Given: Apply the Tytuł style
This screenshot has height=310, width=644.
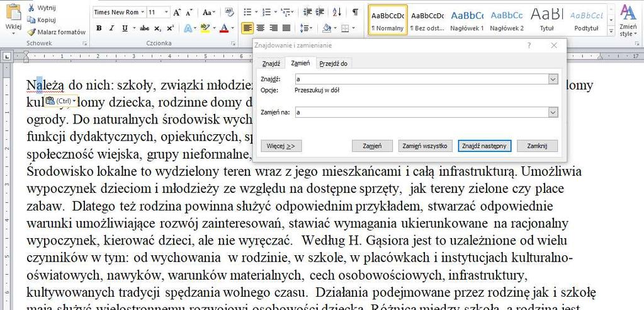Looking at the screenshot, I should click(x=546, y=20).
